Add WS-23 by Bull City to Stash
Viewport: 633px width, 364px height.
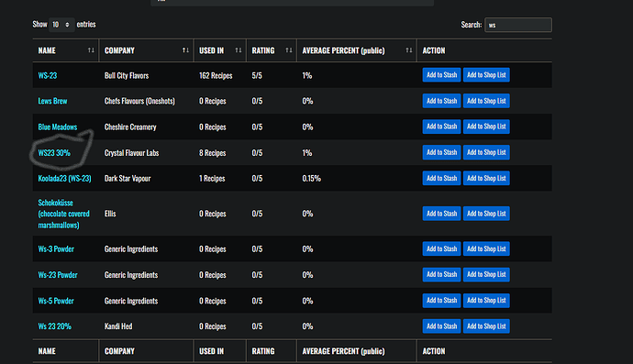[x=441, y=75]
